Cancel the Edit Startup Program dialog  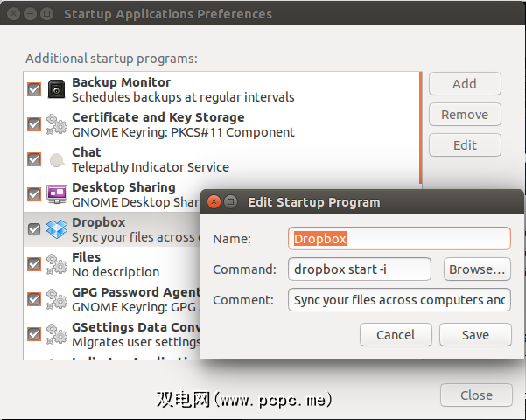tap(396, 334)
